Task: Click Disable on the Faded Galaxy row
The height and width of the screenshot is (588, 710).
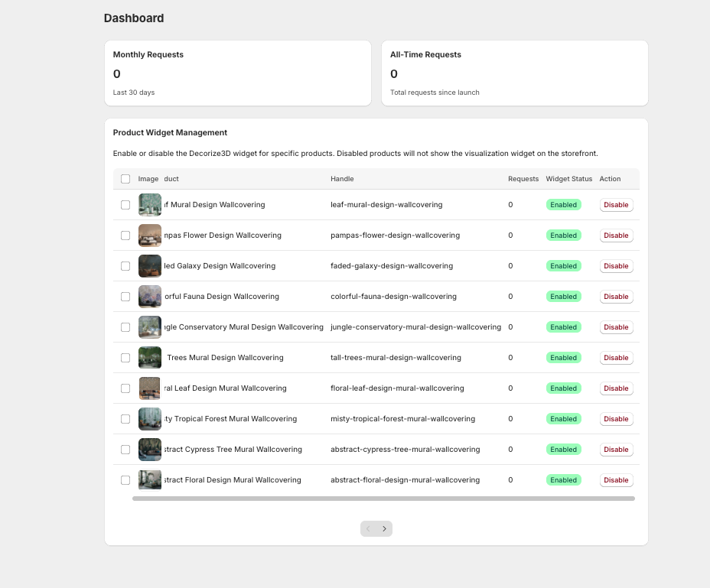Action: 616,265
